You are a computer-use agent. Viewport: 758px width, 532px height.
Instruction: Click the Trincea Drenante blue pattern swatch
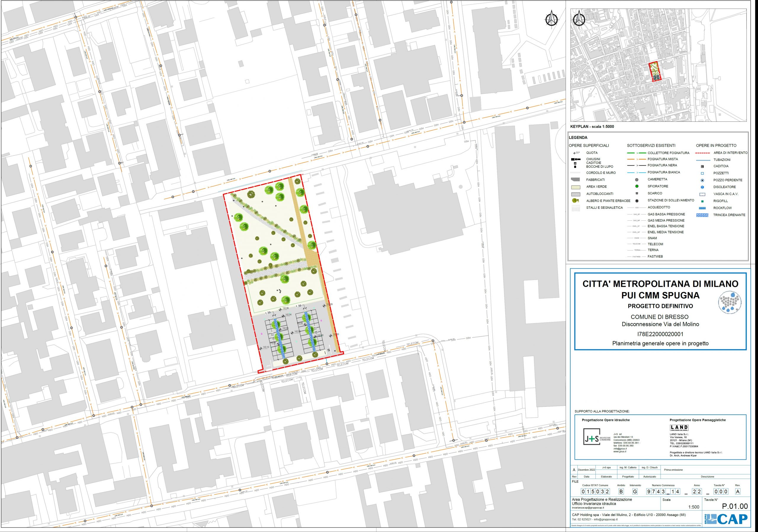[702, 215]
